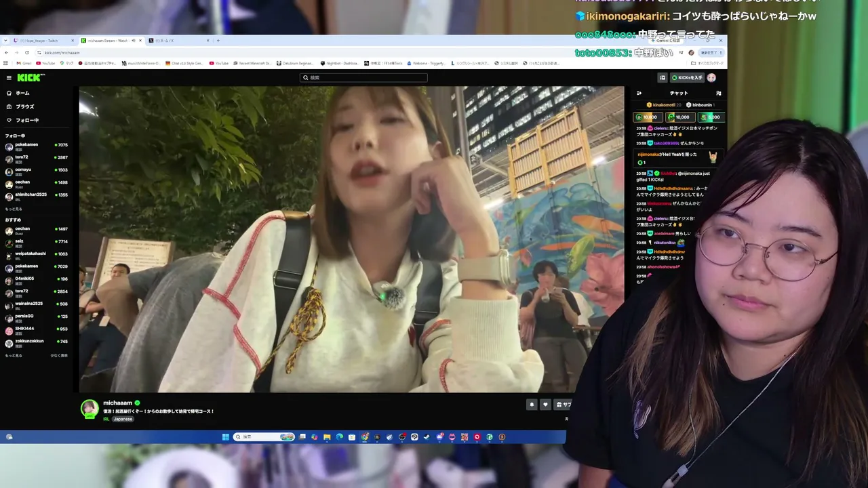Collapse the チャット panel arrow
This screenshot has height=488, width=868.
(639, 93)
